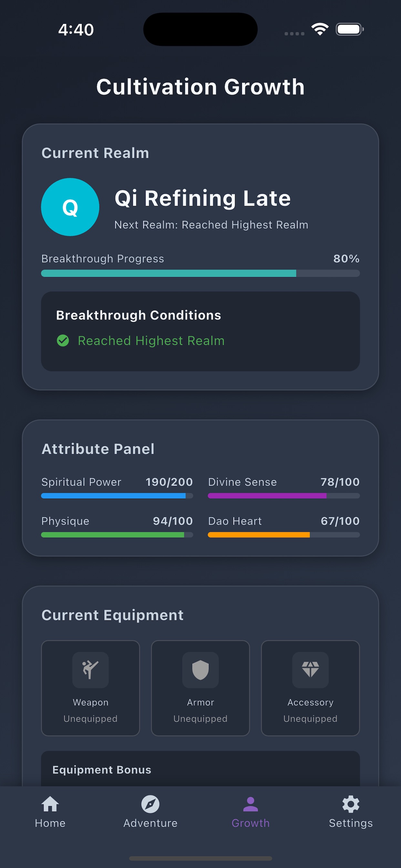Switch to the Growth tab

(x=250, y=812)
